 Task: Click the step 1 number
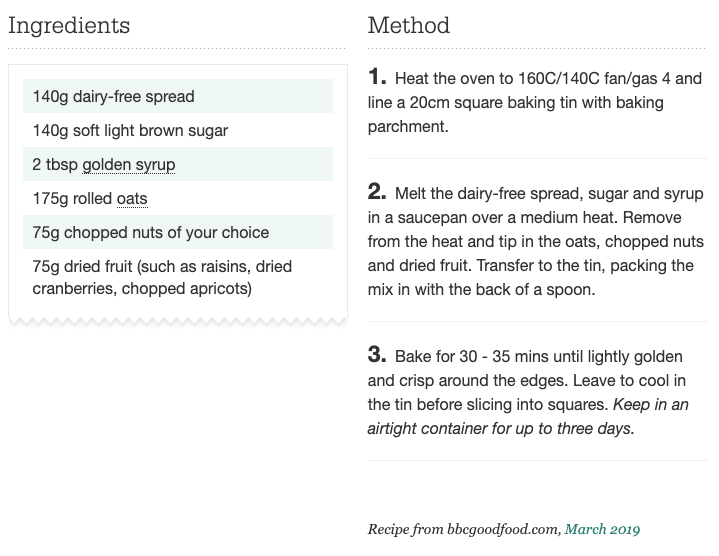click(x=377, y=77)
